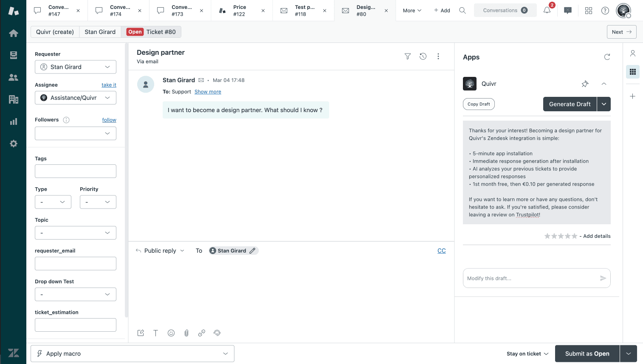The width and height of the screenshot is (643, 364).
Task: Open Apply macro dropdown
Action: 133,353
